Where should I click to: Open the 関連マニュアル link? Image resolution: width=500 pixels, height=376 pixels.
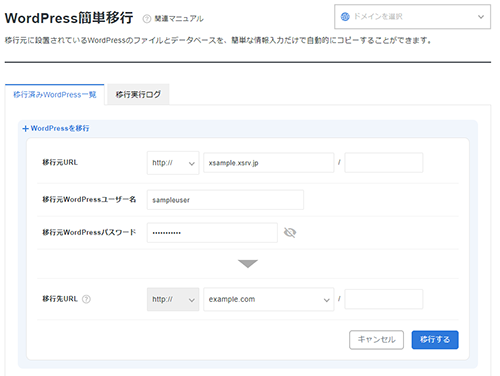(x=179, y=19)
